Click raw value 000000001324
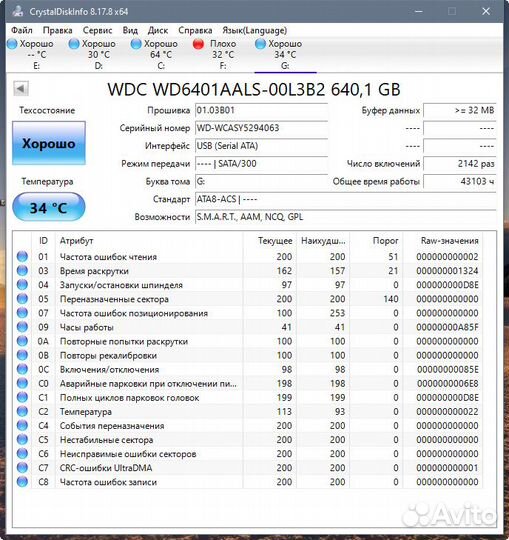The width and height of the screenshot is (509, 540). 447,271
